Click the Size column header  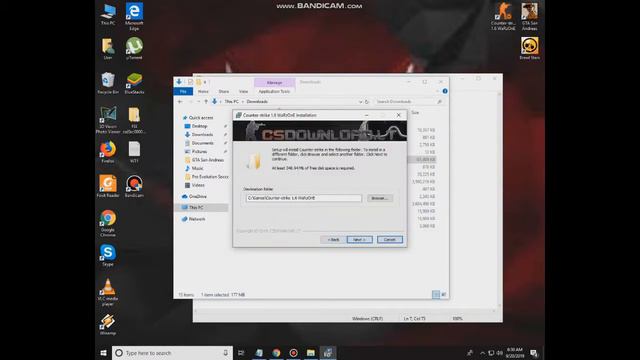tap(416, 113)
